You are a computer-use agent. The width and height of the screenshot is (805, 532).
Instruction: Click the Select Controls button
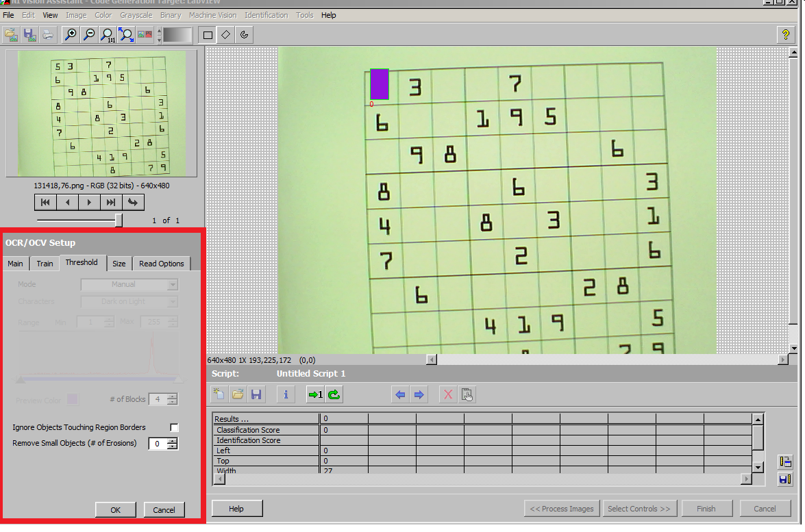tap(639, 509)
